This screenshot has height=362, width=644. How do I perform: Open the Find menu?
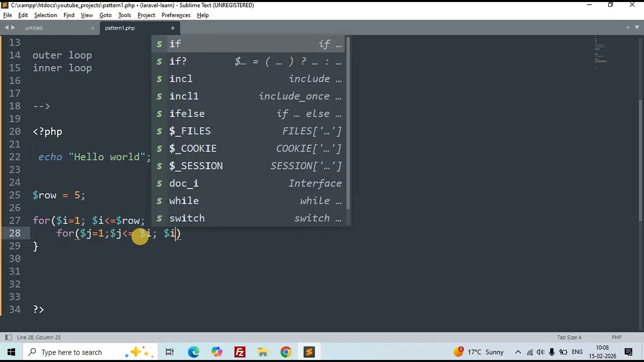tap(69, 15)
